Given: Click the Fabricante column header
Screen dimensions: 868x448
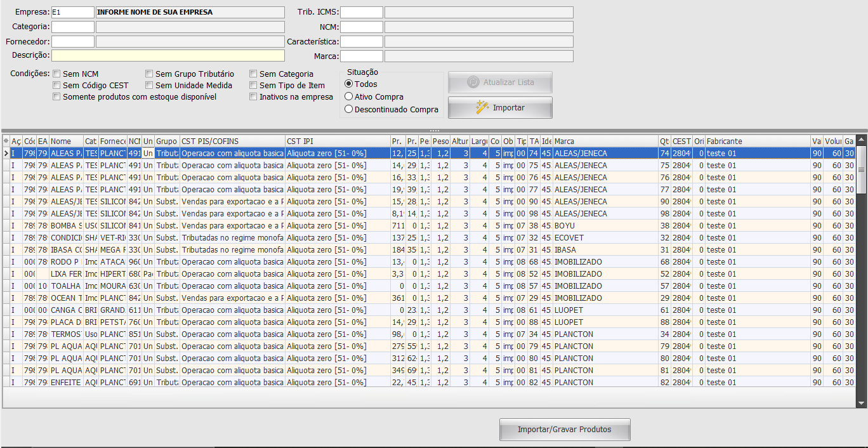Looking at the screenshot, I should 757,141.
